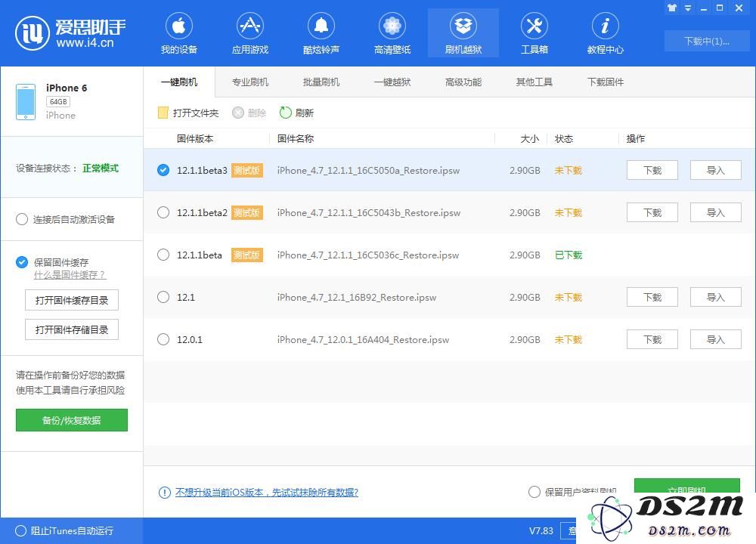The width and height of the screenshot is (756, 544).
Task: Click the 刷新 refresh icon
Action: (x=286, y=113)
